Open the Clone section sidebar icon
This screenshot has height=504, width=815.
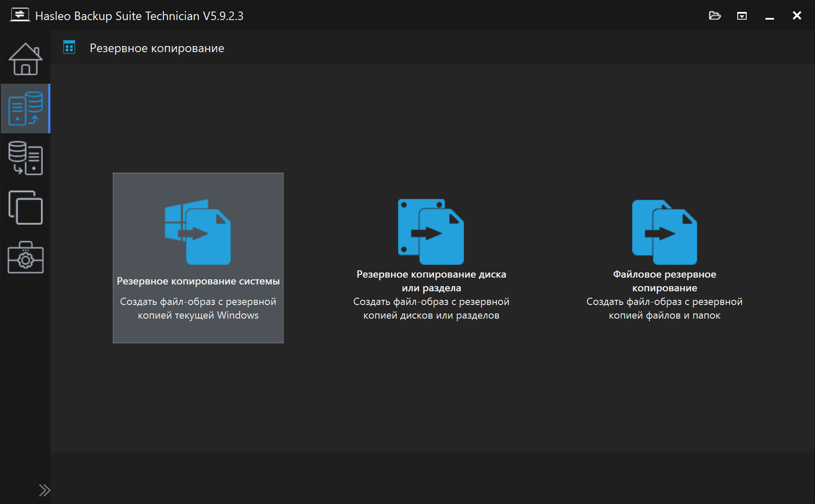[x=26, y=208]
